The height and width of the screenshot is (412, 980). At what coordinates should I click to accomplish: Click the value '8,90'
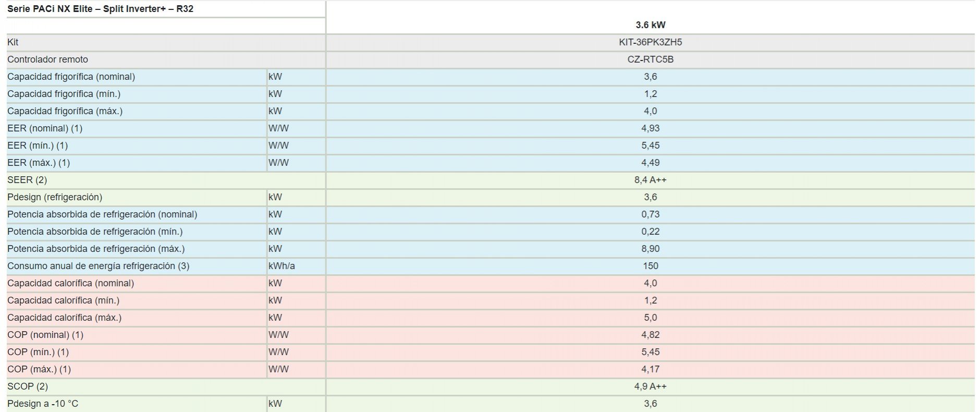650,249
